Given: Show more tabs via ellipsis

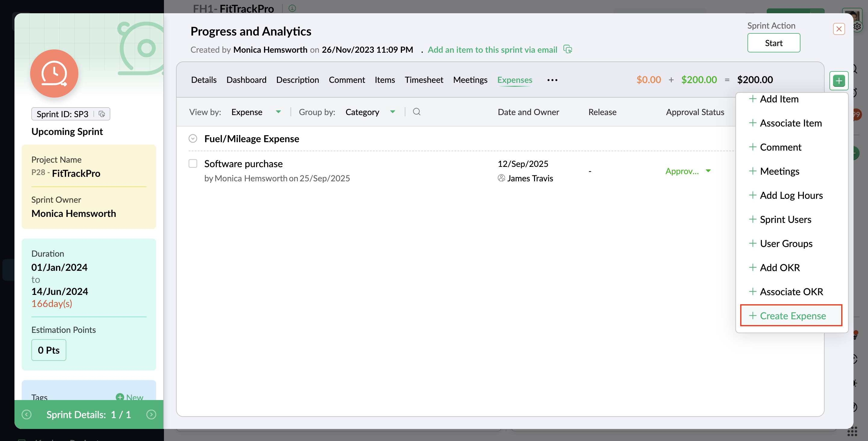Looking at the screenshot, I should click(552, 80).
